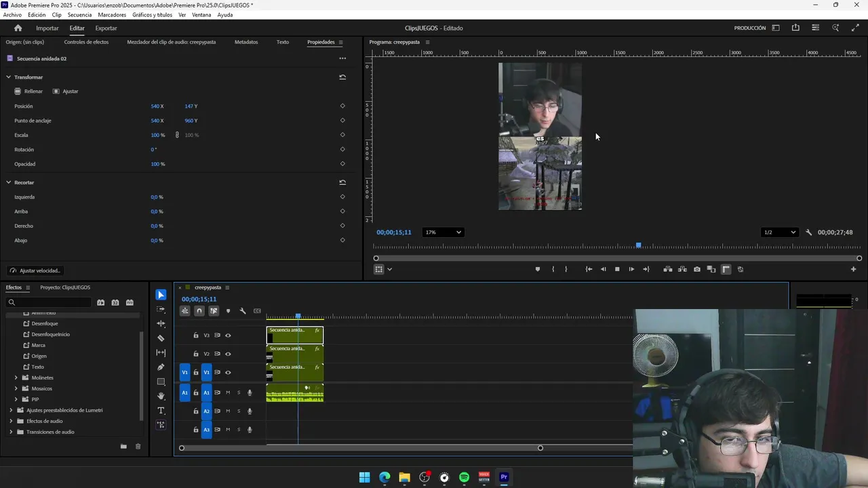Open Spotify from the Windows taskbar

coord(464,477)
